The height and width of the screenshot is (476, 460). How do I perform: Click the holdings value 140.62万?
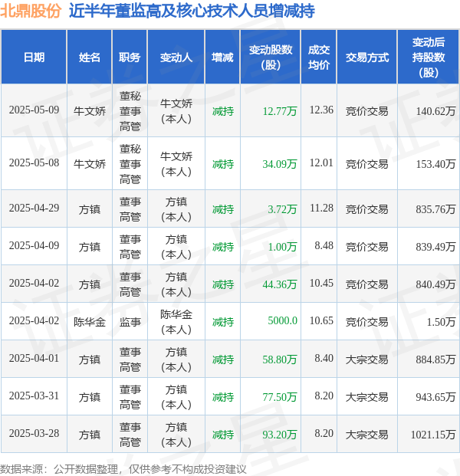pyautogui.click(x=435, y=111)
